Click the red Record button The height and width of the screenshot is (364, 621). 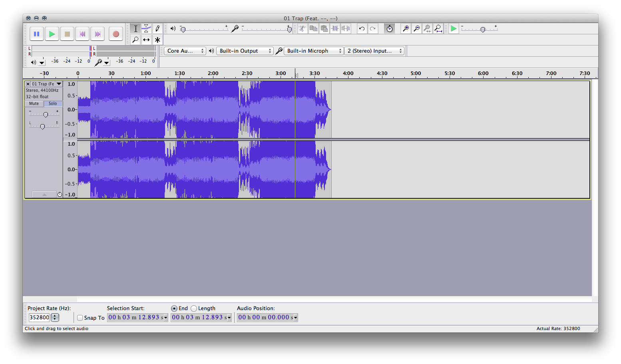pos(116,34)
